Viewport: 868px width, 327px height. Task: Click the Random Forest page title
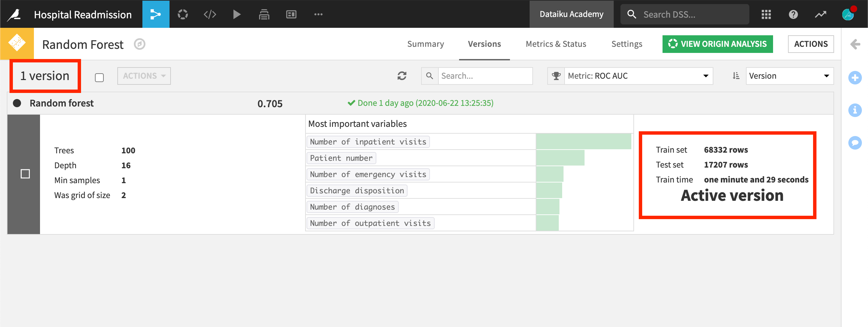point(83,44)
